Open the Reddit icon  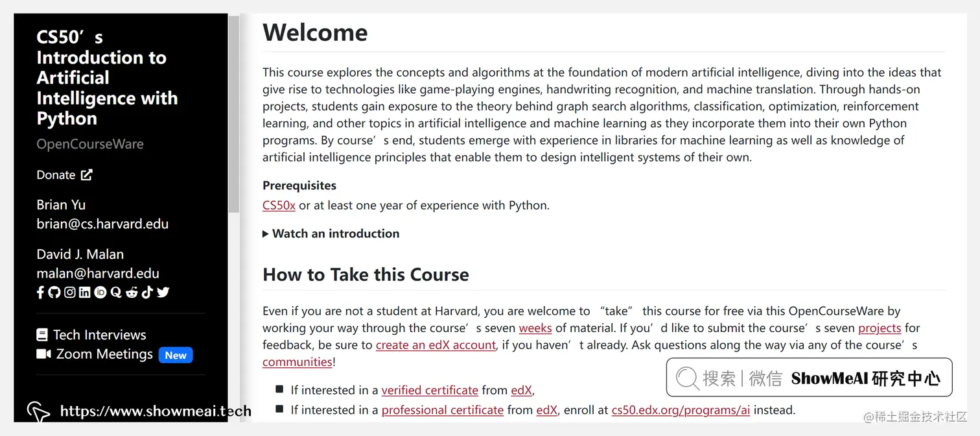(x=132, y=292)
